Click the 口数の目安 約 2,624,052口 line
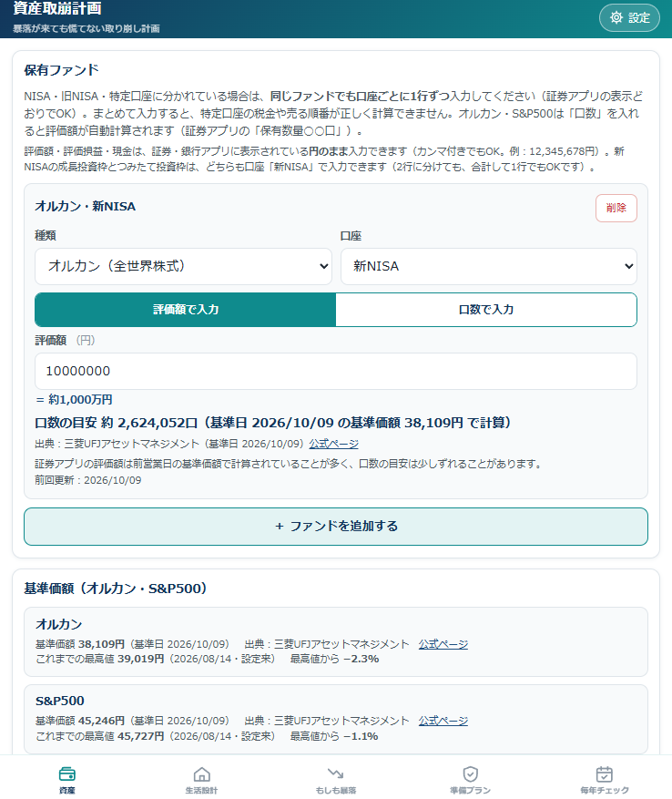Image resolution: width=672 pixels, height=799 pixels. [273, 423]
